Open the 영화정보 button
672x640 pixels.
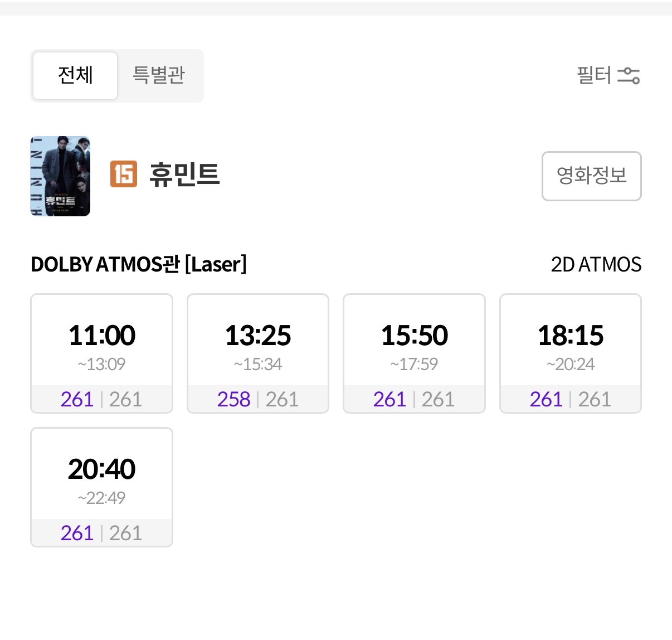pyautogui.click(x=592, y=176)
